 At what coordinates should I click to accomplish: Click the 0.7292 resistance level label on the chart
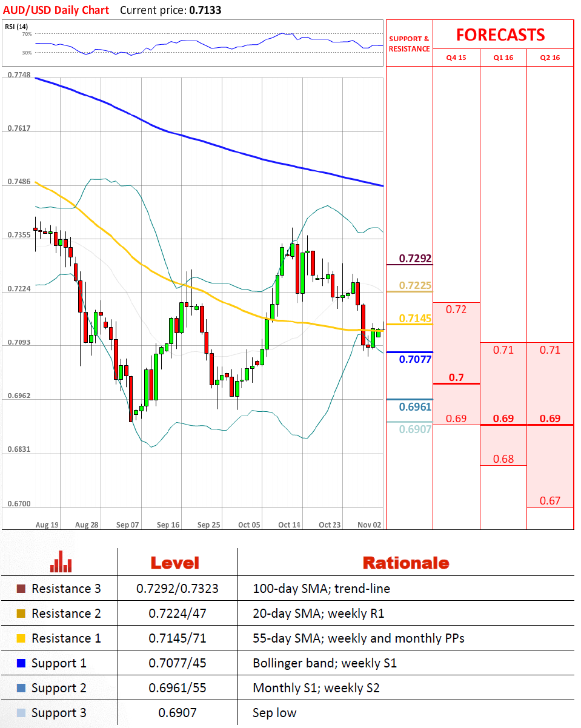pos(415,259)
